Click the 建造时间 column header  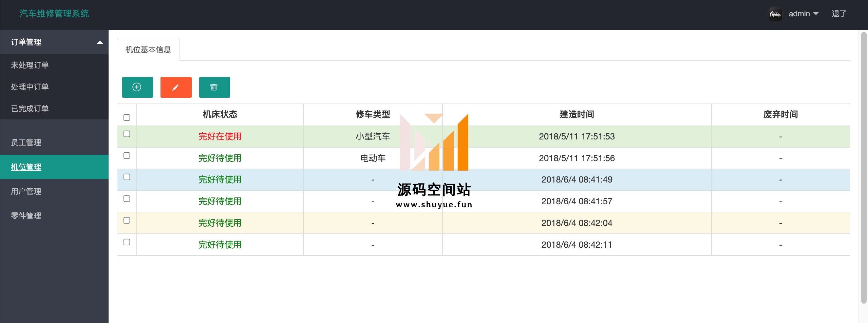[x=577, y=115]
